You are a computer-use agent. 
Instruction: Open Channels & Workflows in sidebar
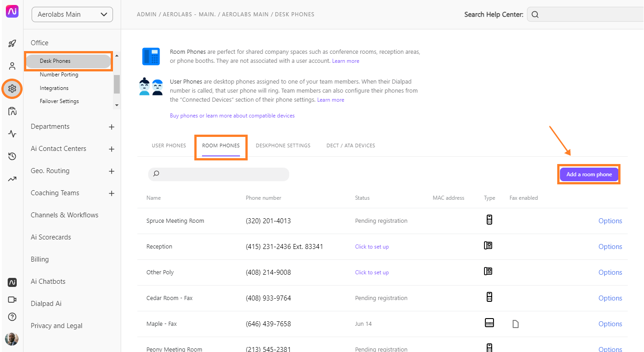point(65,215)
